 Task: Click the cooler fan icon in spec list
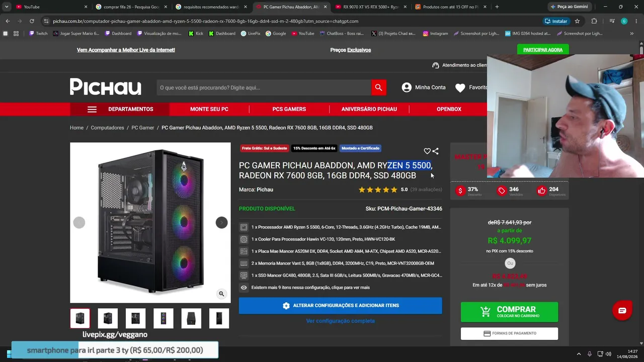pyautogui.click(x=244, y=239)
